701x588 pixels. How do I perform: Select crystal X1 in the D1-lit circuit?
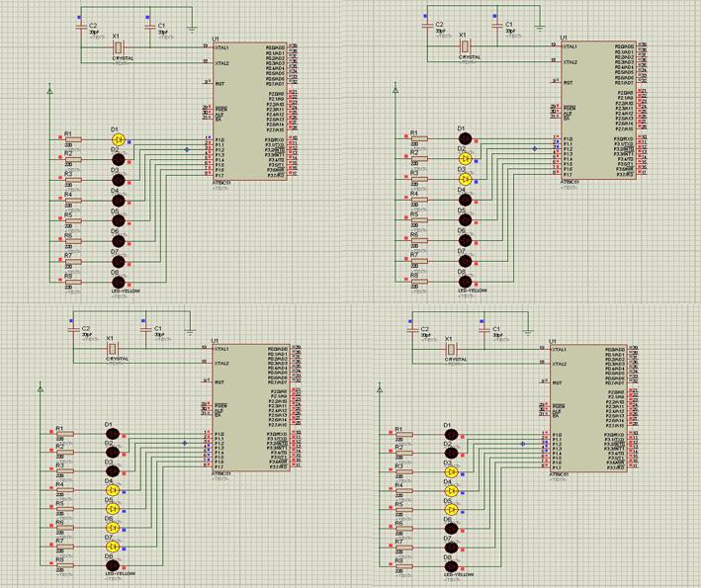click(x=118, y=46)
